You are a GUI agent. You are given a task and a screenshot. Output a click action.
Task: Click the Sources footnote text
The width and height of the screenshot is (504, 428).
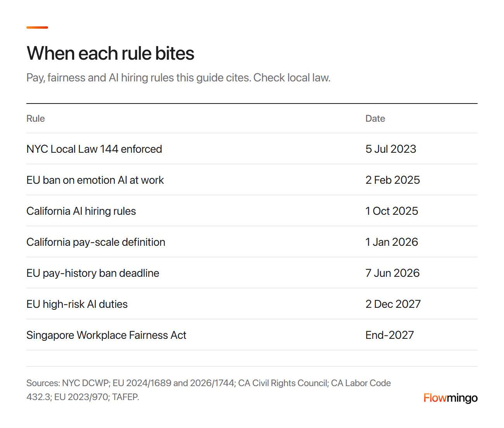(x=209, y=390)
